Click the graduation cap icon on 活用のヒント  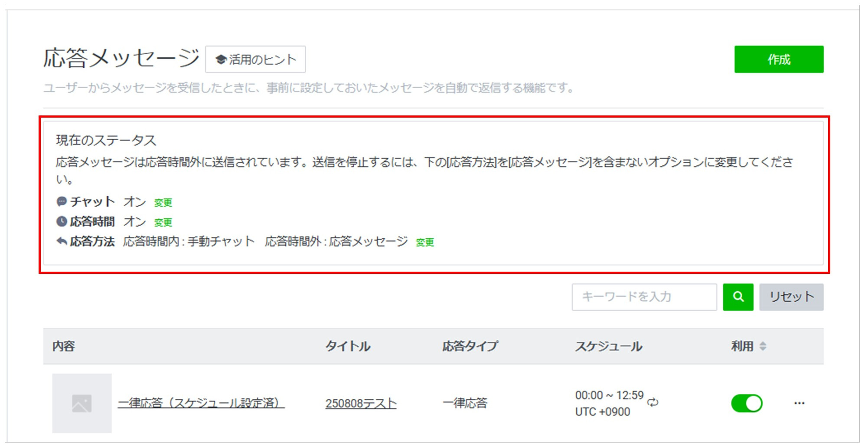click(220, 59)
